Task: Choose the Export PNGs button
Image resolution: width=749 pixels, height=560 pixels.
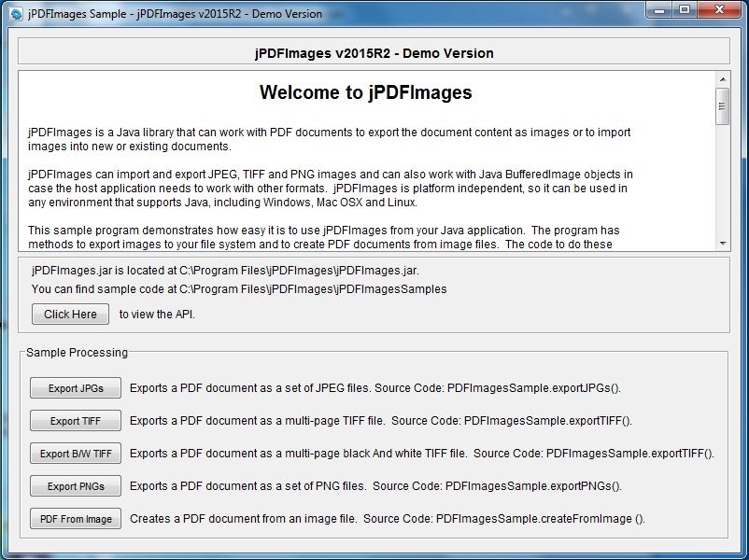Action: coord(76,486)
